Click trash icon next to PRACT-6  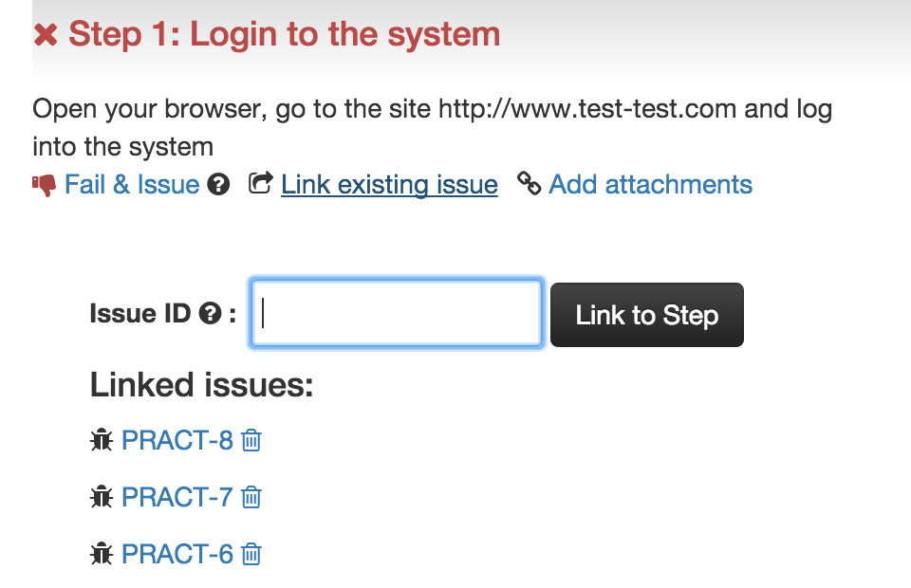[251, 555]
